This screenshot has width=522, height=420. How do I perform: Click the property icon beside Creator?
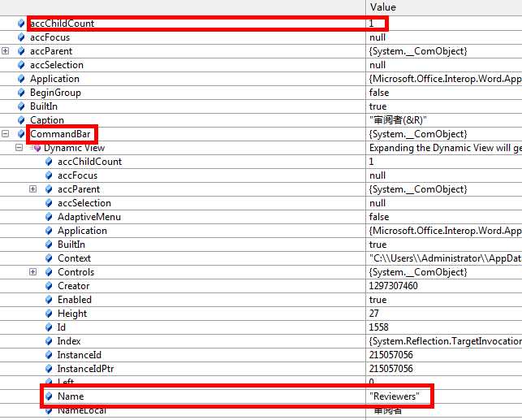pyautogui.click(x=49, y=286)
